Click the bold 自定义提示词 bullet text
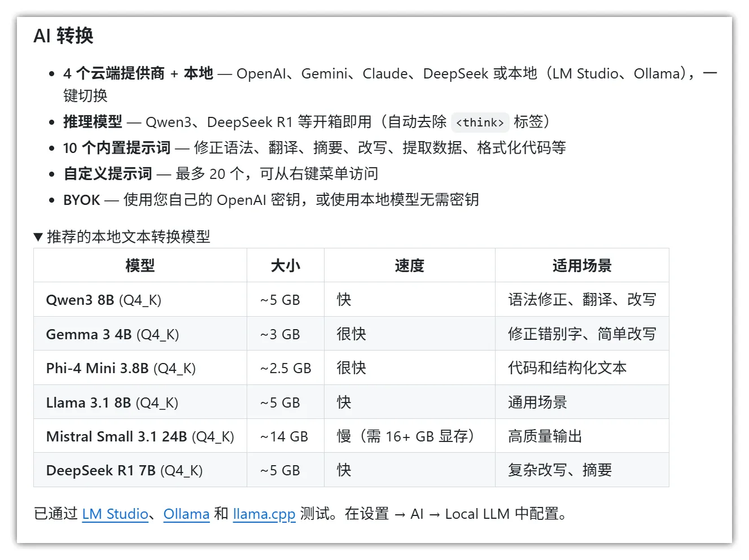This screenshot has height=560, width=749. [x=108, y=174]
